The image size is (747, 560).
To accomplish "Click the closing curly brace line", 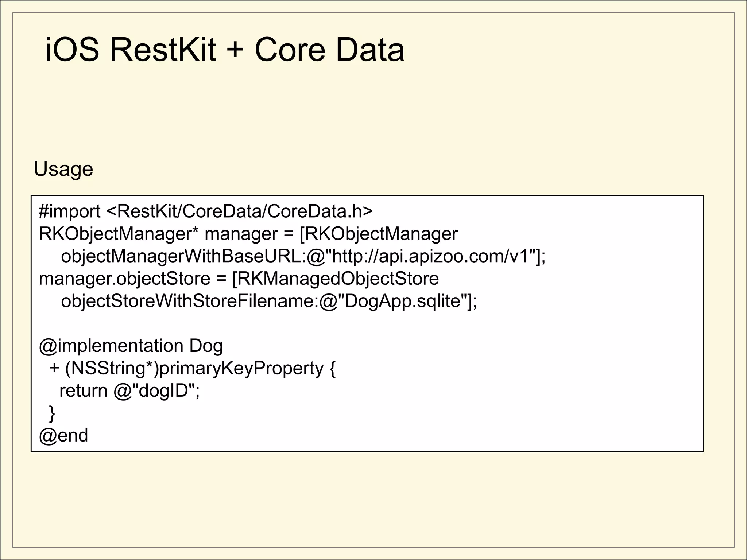I will point(52,413).
